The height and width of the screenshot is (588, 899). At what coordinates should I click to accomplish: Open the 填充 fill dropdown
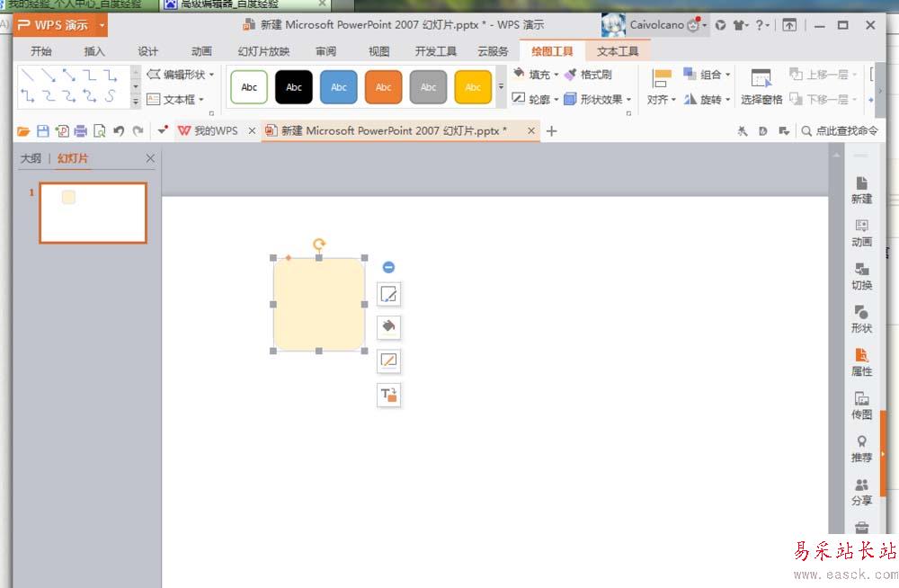point(536,74)
